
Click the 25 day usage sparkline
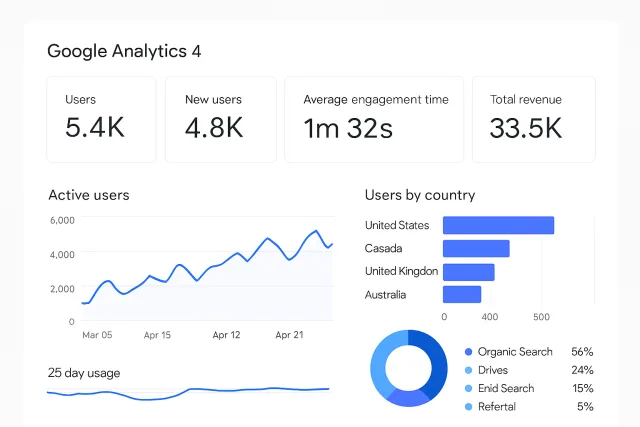[x=188, y=393]
